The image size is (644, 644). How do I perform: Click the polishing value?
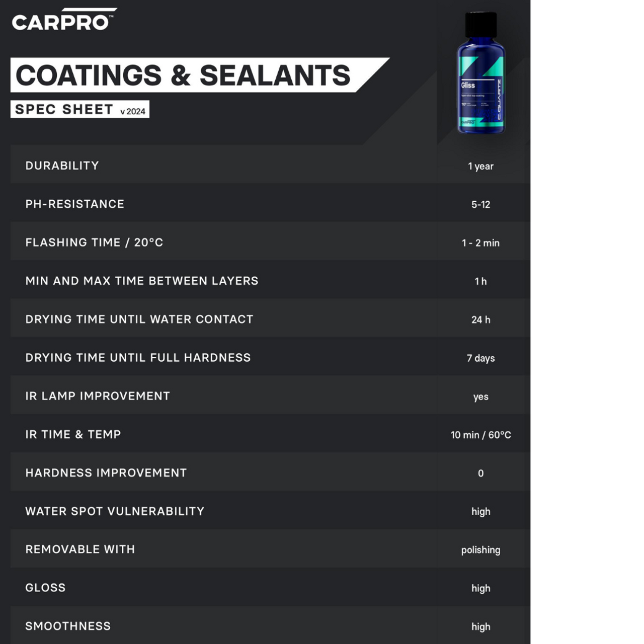(480, 550)
